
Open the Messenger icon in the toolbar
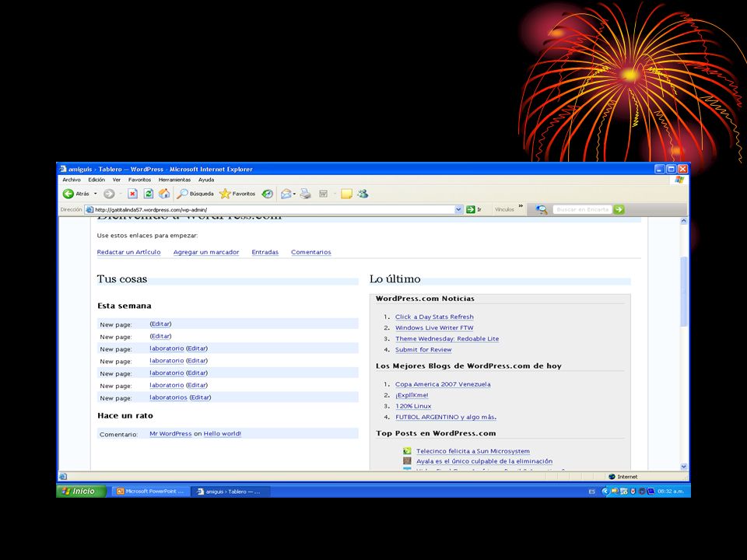363,194
